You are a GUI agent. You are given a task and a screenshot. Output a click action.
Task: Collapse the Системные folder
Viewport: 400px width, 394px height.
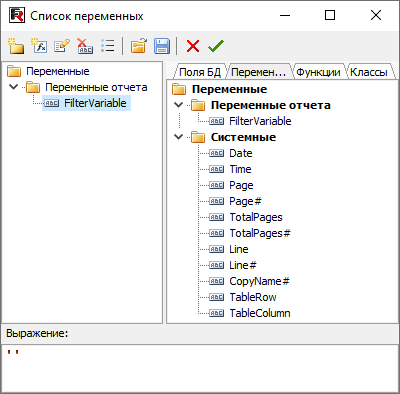pos(179,137)
